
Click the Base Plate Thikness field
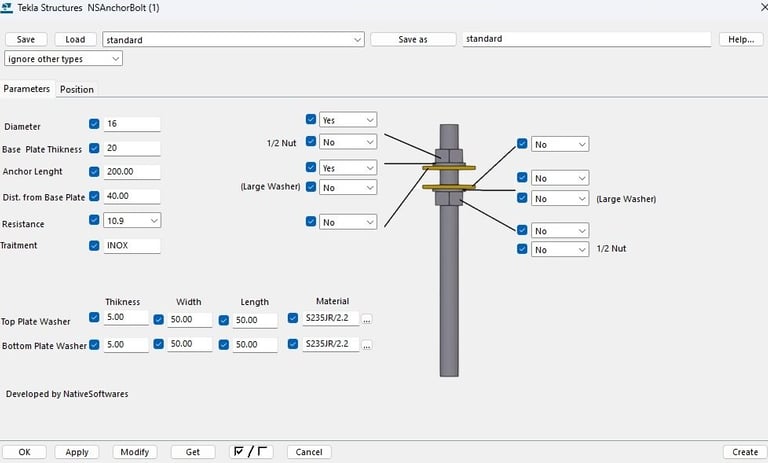[132, 148]
